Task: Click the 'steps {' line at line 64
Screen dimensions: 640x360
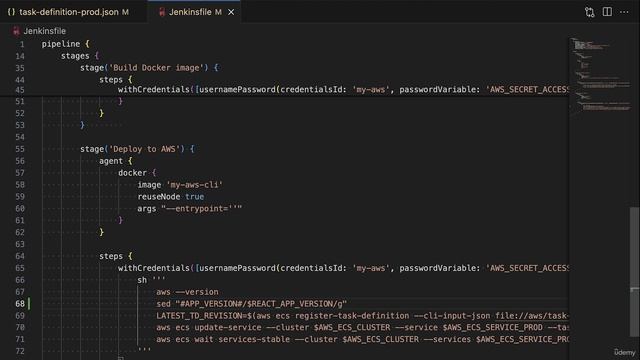Action: tap(116, 256)
